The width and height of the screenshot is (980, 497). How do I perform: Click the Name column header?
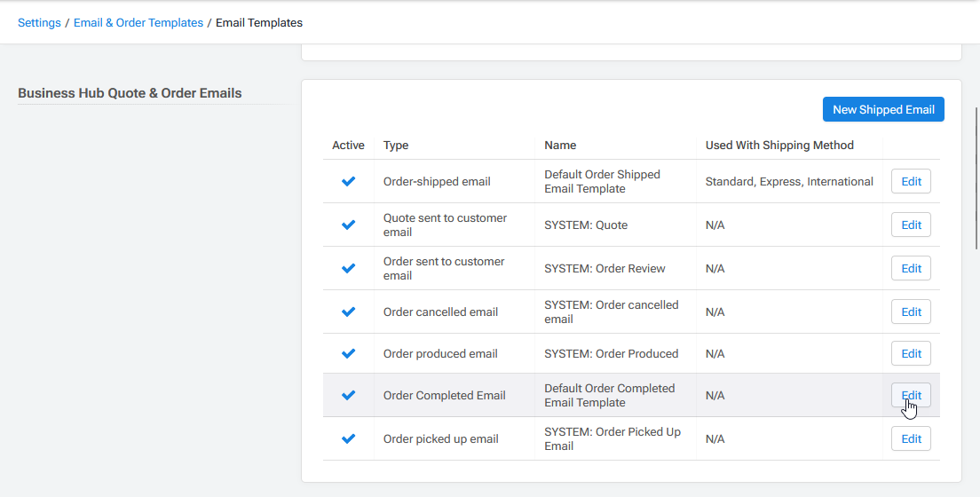tap(560, 145)
